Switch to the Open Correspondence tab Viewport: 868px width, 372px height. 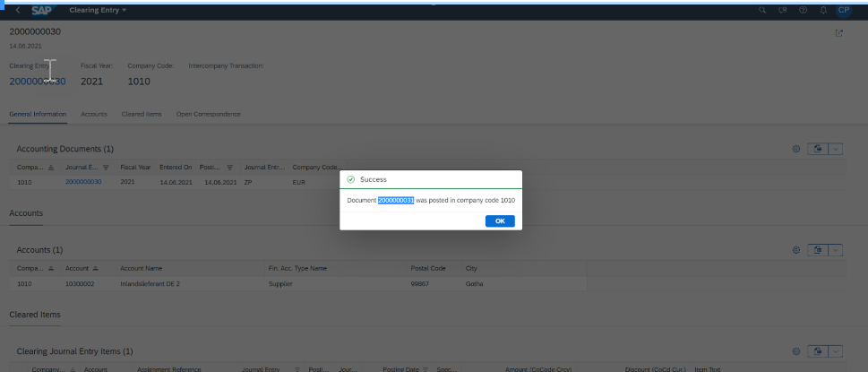click(209, 114)
